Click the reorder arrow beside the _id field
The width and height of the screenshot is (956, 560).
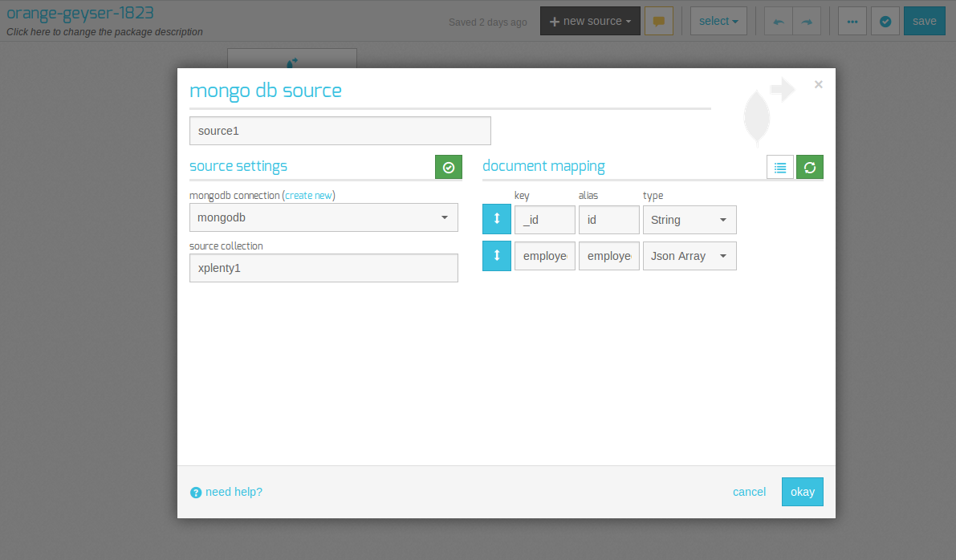(497, 219)
